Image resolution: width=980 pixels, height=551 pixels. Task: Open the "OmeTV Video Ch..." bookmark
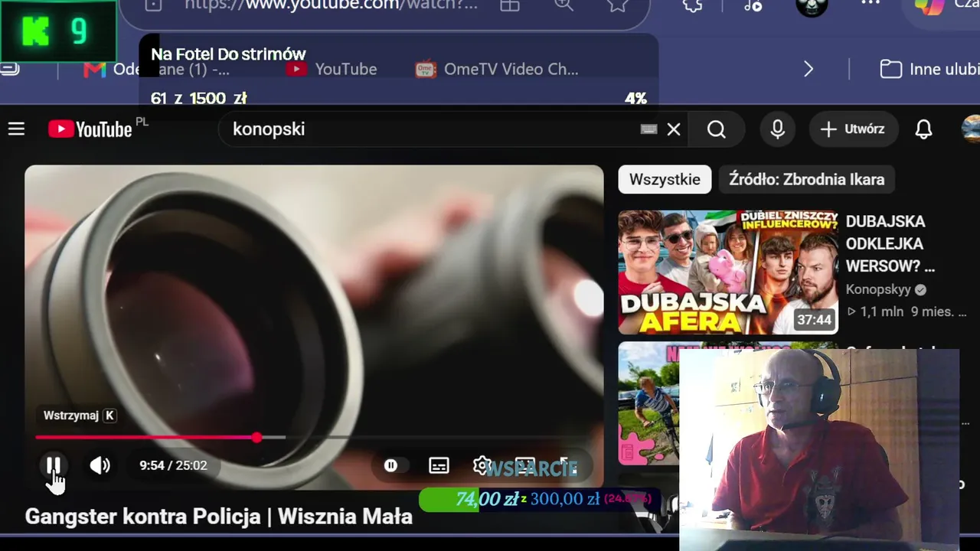pos(497,69)
